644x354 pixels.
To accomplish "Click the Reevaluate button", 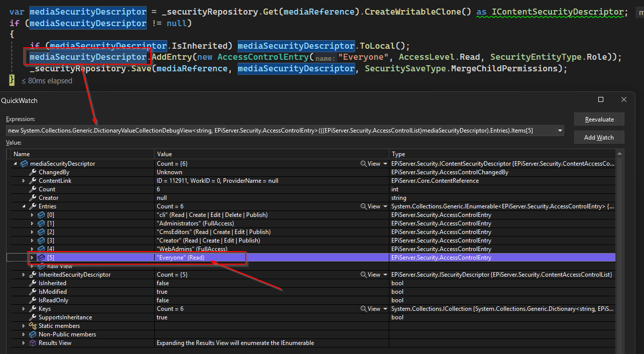I will (x=599, y=120).
